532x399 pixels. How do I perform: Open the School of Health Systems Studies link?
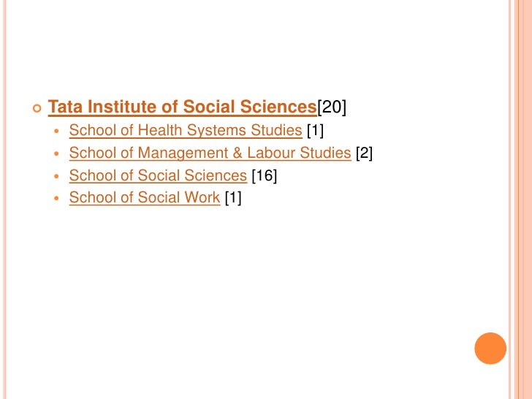pyautogui.click(x=186, y=130)
